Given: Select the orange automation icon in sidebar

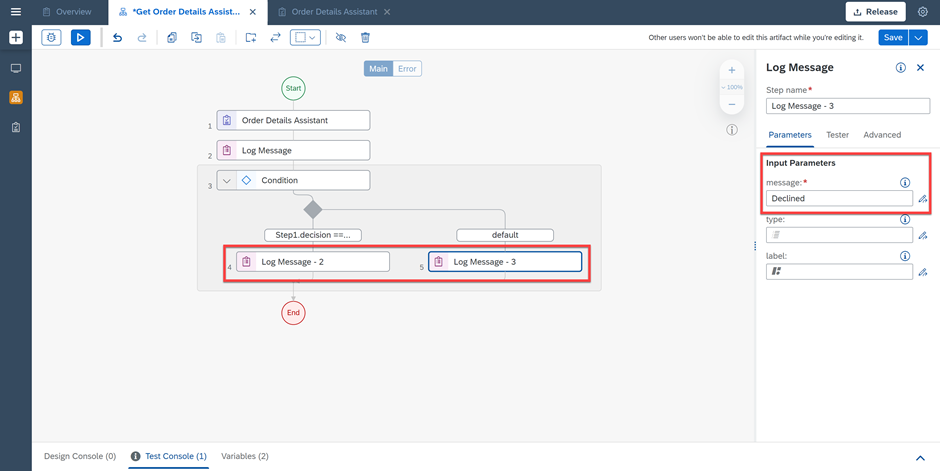Looking at the screenshot, I should (16, 97).
